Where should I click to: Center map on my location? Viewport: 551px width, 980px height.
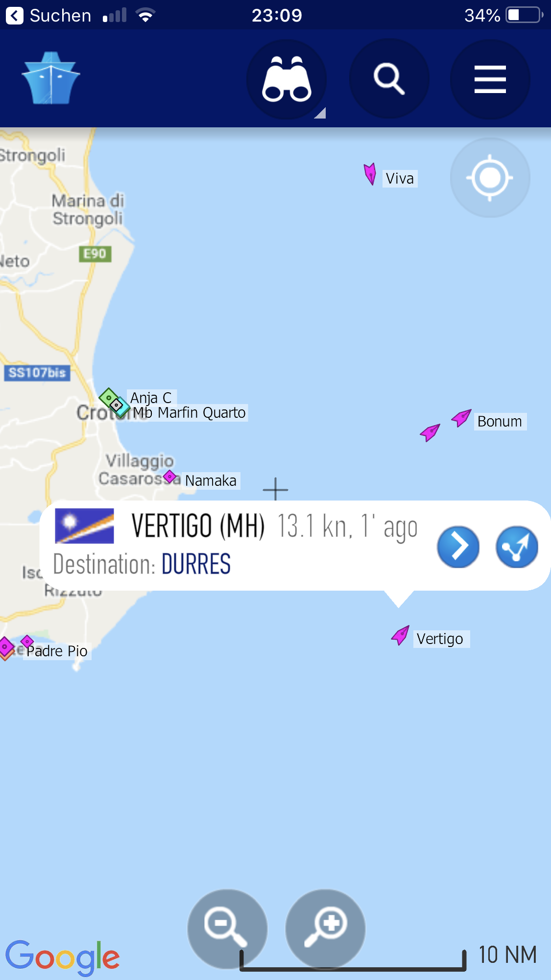(x=490, y=178)
